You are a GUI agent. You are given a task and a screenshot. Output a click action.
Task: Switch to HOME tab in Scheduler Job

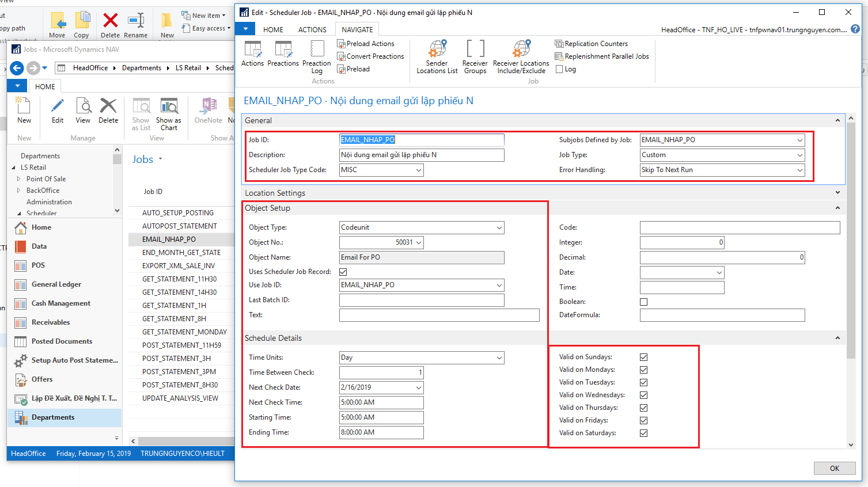pos(273,29)
